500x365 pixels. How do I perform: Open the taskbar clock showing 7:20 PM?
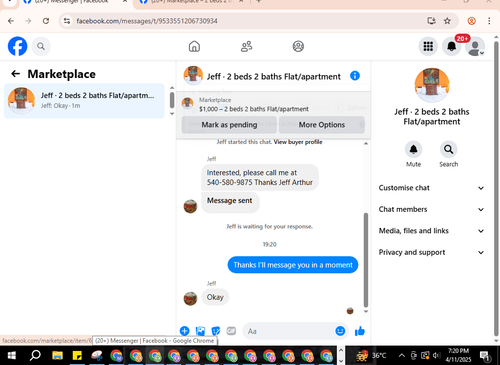458,355
